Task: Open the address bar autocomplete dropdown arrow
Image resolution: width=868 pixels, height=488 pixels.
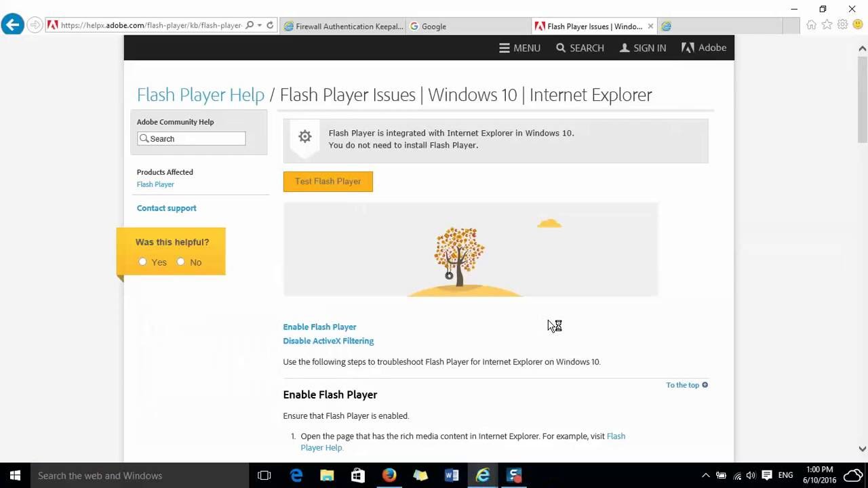Action: coord(260,26)
